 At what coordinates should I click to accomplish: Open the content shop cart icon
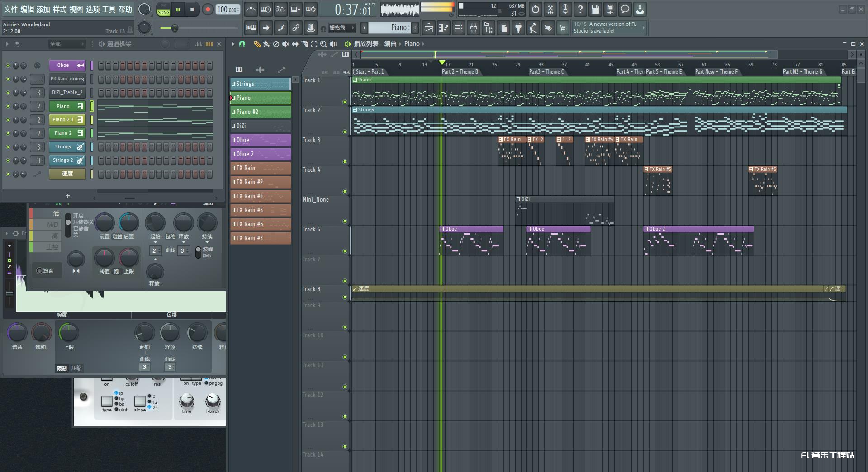[x=563, y=28]
